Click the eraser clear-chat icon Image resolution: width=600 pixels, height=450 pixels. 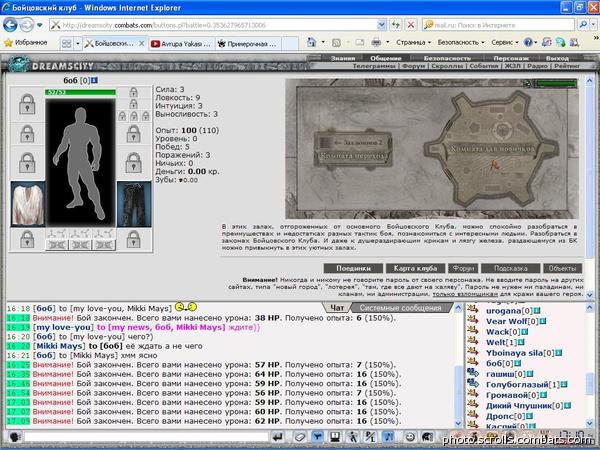[299, 437]
